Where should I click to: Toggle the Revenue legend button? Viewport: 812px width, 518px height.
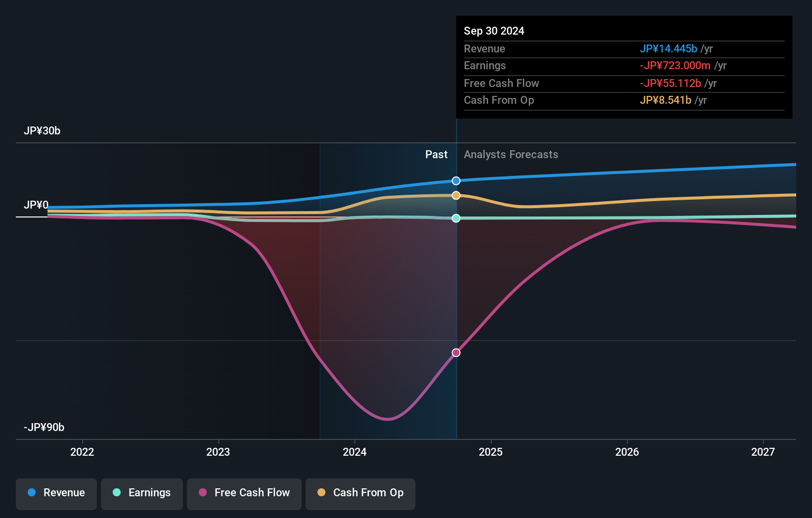(56, 494)
